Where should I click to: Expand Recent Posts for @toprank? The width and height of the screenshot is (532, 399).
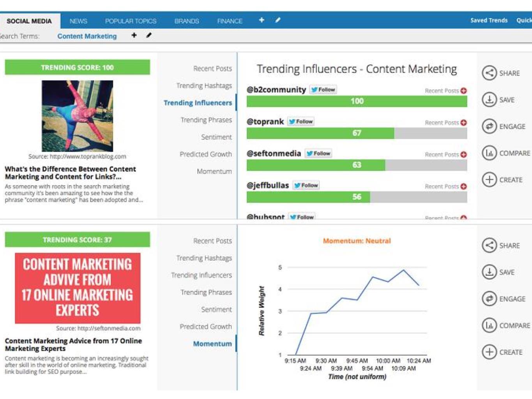point(463,123)
